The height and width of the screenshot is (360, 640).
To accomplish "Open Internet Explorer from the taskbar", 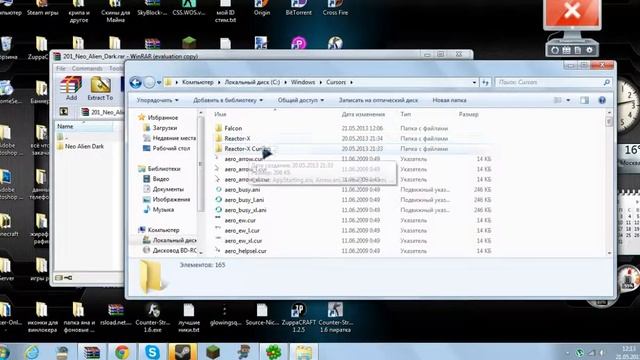I will tap(32, 351).
